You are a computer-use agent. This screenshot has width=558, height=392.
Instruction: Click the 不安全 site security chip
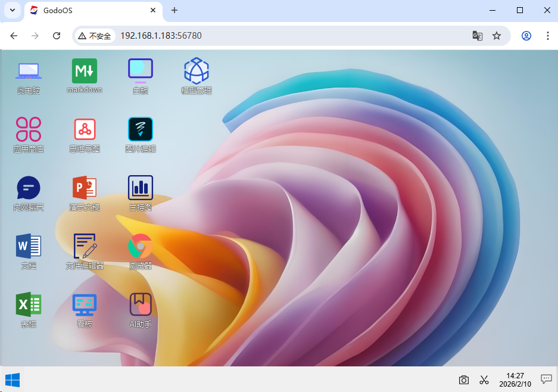pyautogui.click(x=95, y=36)
